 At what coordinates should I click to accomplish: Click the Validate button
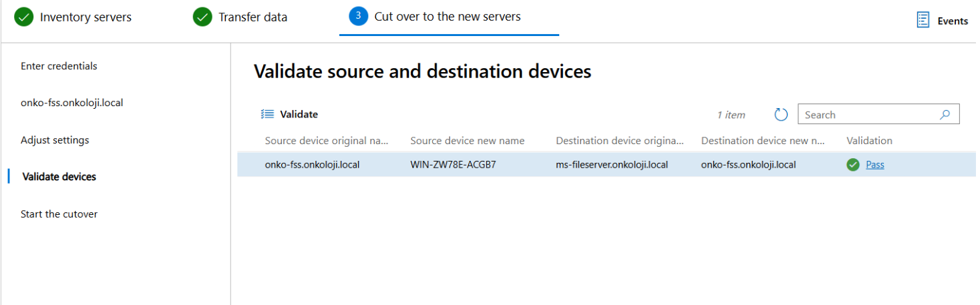coord(289,114)
